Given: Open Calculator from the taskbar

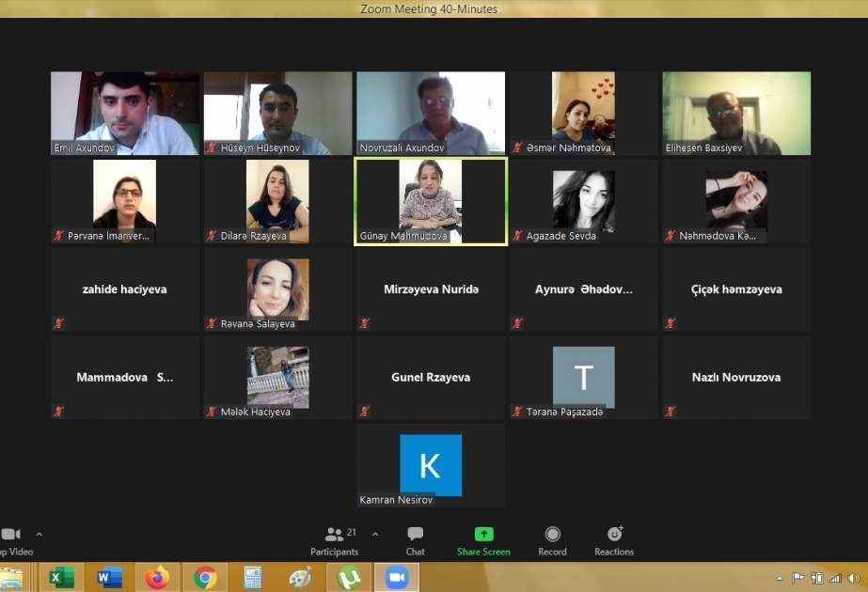Looking at the screenshot, I should point(252,578).
